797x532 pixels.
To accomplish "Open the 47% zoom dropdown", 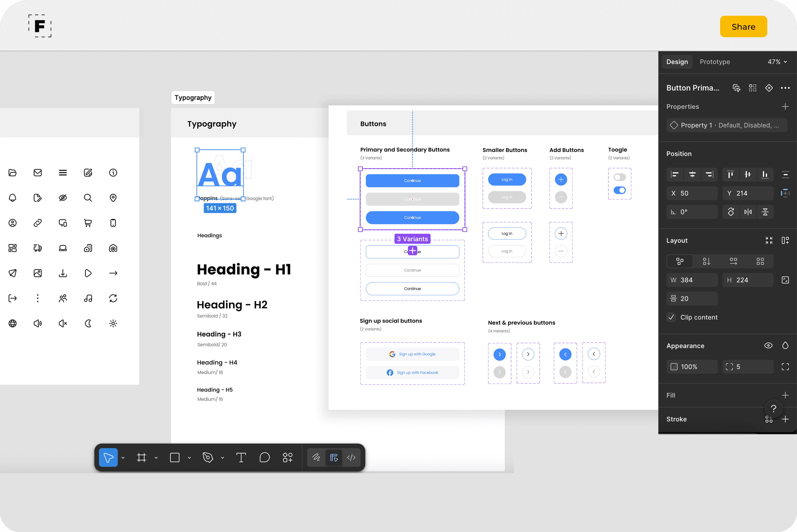I will click(777, 62).
